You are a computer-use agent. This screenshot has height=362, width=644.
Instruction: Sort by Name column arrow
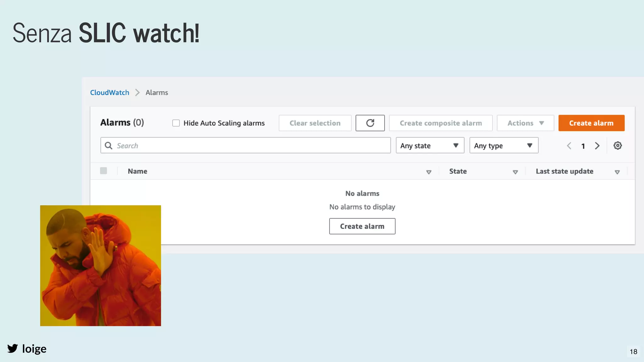pos(428,172)
